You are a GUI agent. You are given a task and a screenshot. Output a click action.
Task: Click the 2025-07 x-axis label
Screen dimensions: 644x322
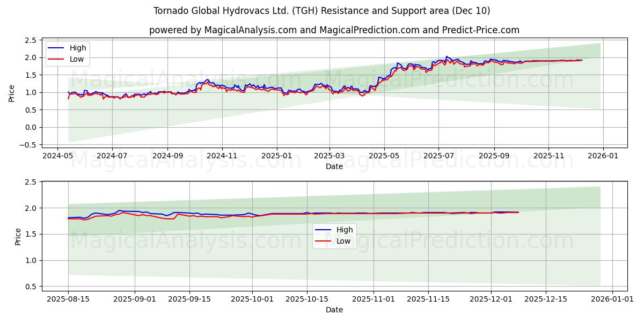coord(438,156)
